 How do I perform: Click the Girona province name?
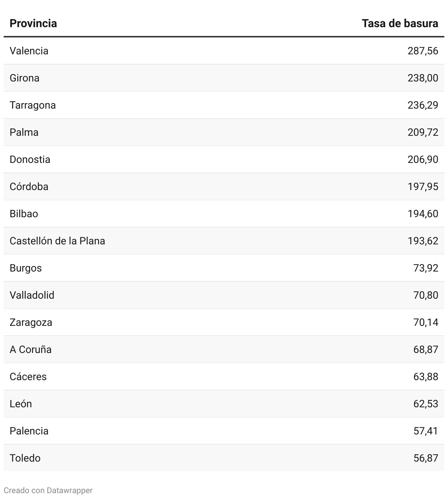[x=24, y=78]
